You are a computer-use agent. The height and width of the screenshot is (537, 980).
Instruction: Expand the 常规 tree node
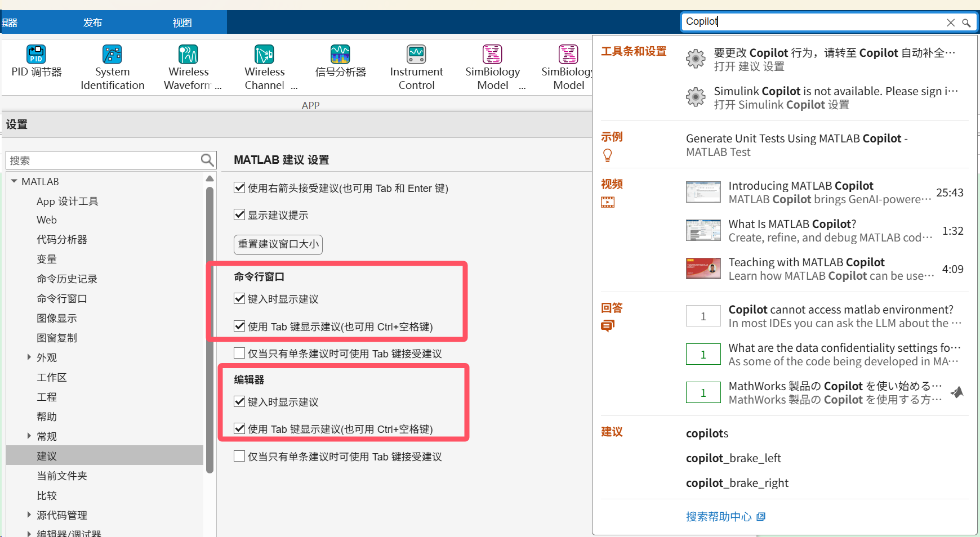click(29, 436)
